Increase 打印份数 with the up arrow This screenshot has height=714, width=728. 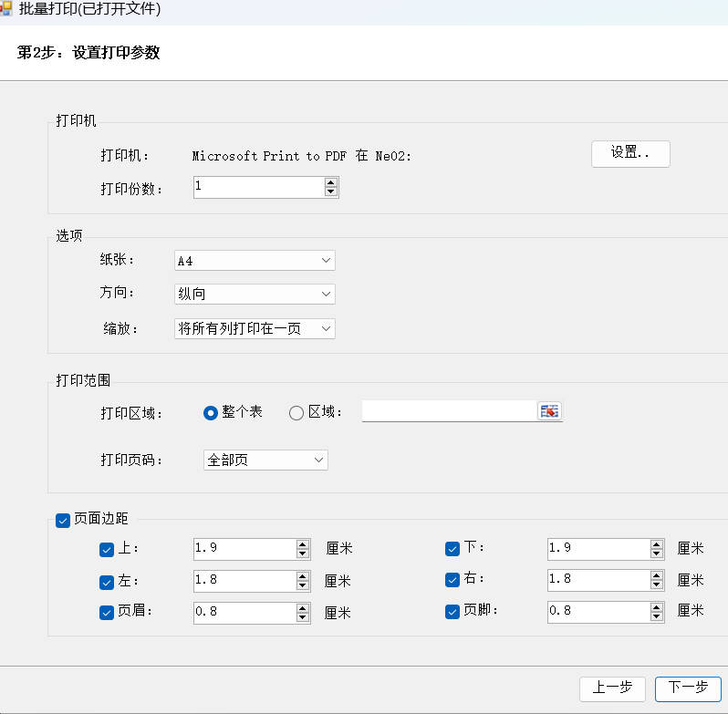(331, 182)
